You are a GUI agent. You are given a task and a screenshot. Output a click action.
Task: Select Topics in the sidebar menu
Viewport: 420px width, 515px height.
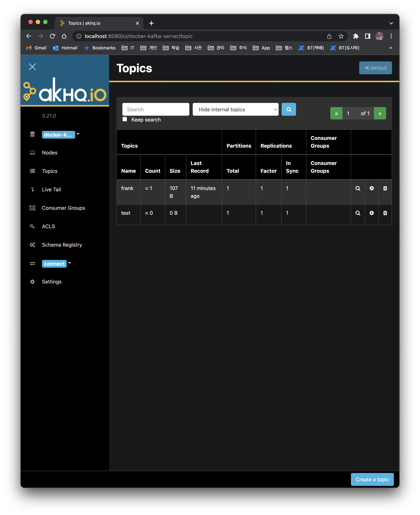[50, 171]
